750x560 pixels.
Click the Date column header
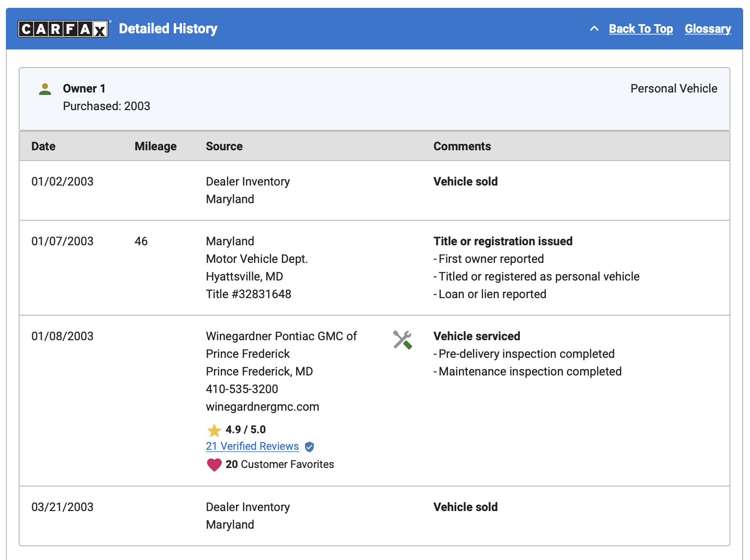pos(44,146)
